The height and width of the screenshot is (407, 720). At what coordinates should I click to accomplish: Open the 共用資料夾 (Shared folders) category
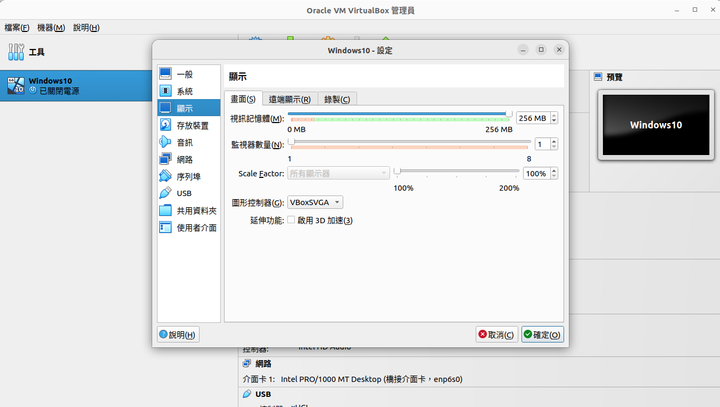tap(188, 210)
